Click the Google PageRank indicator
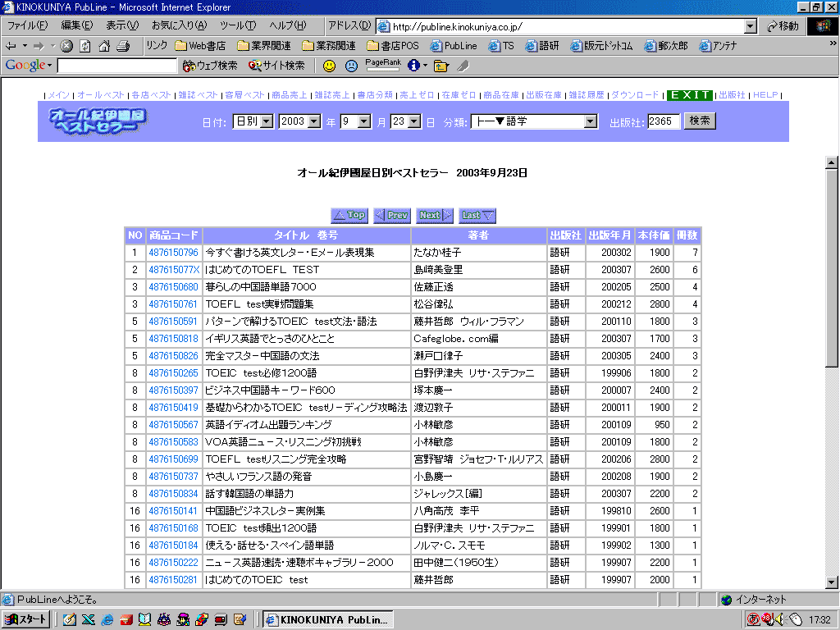The width and height of the screenshot is (840, 630). [383, 65]
